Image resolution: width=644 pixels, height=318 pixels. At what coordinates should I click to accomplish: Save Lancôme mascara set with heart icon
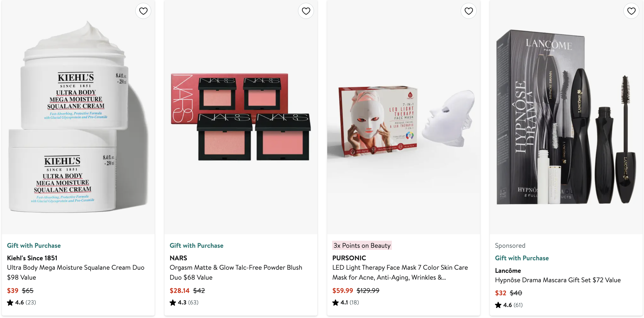click(631, 11)
